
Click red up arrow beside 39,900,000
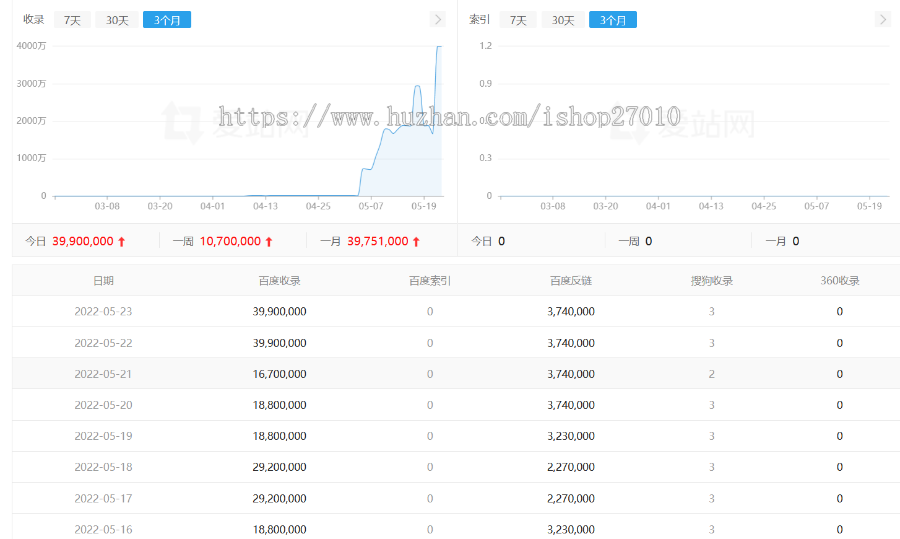[122, 242]
